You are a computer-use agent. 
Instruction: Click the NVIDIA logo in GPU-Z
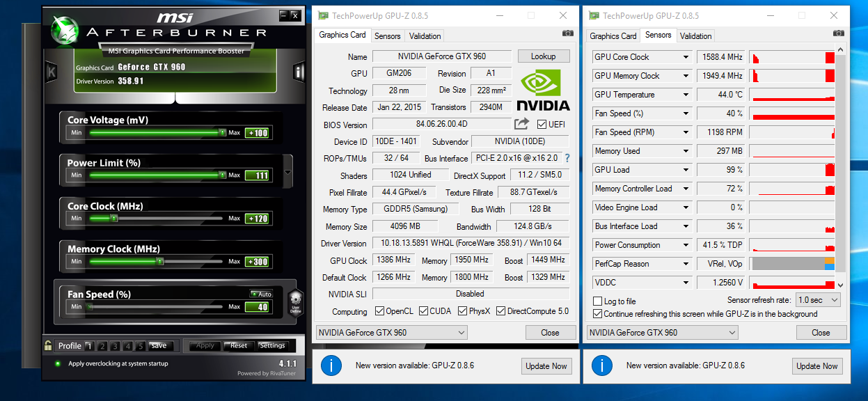543,90
